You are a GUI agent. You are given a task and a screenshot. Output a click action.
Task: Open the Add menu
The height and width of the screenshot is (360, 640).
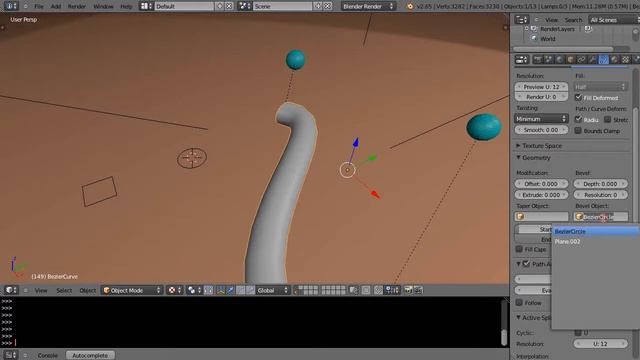pyautogui.click(x=56, y=7)
